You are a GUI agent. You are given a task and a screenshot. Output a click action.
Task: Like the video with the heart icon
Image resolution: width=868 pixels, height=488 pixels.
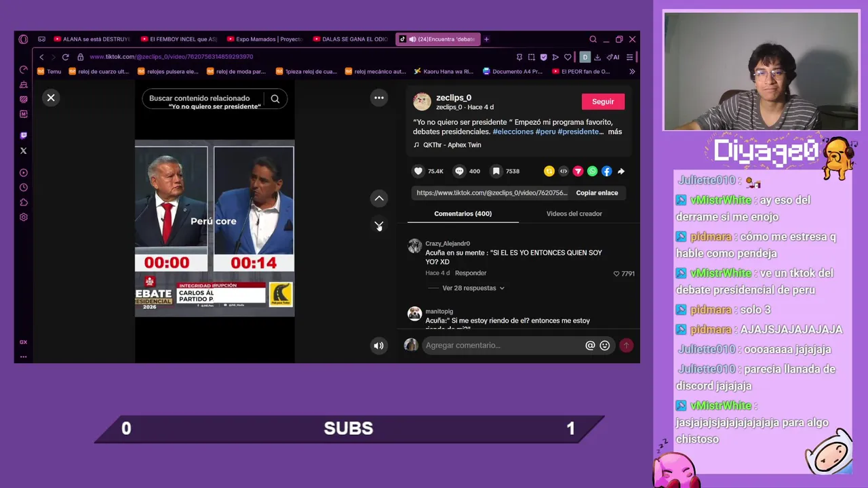pos(418,171)
